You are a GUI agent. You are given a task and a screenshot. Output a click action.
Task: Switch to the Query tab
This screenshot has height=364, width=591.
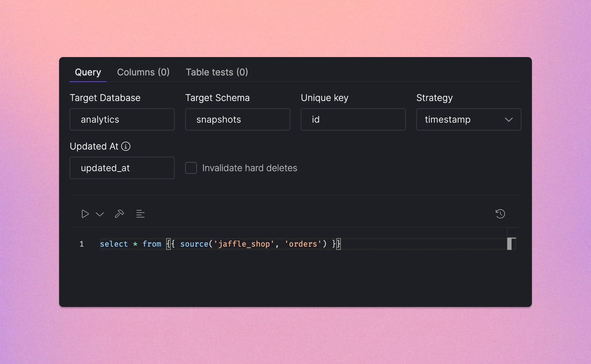pos(88,72)
